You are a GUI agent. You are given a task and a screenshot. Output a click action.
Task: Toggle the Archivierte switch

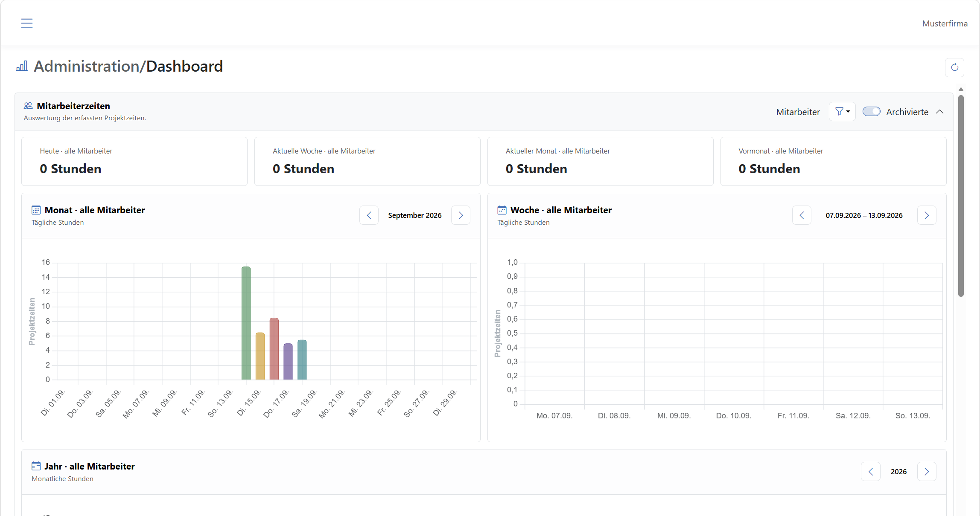[x=871, y=112]
